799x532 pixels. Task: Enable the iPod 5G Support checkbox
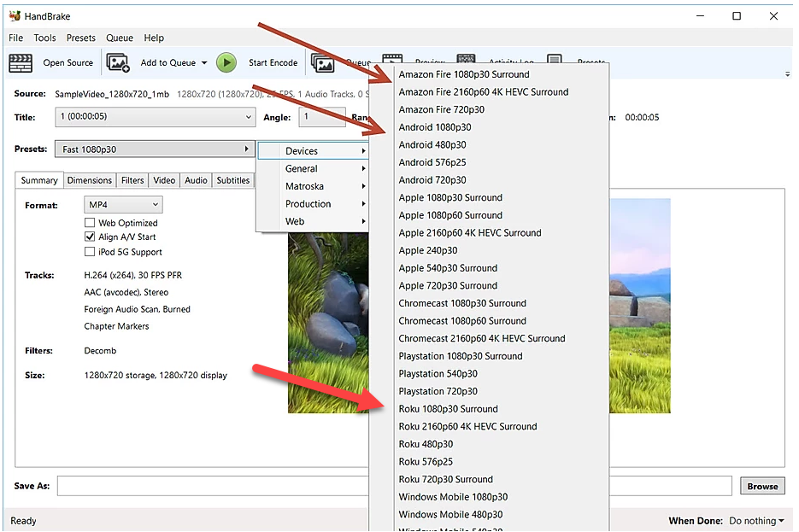90,252
